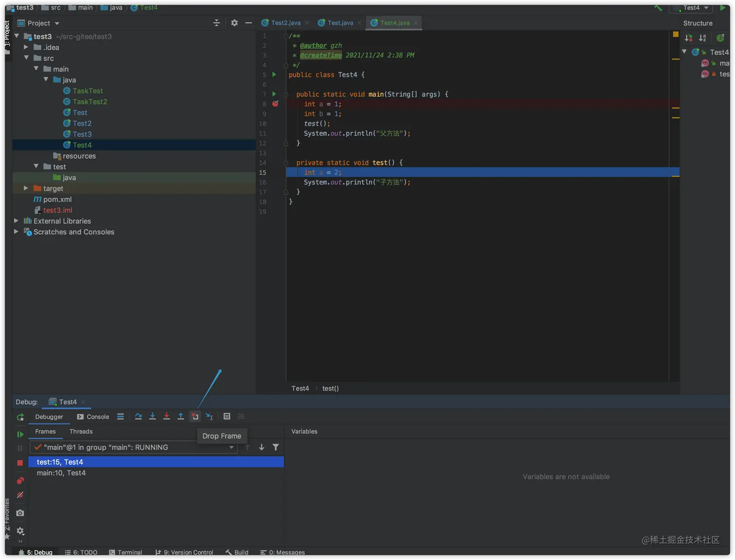Open the 9: Version Control tool window
The height and width of the screenshot is (560, 735).
[184, 552]
